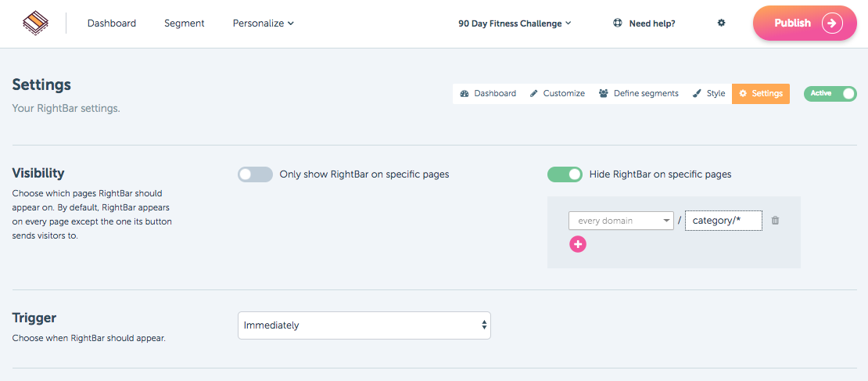Go to the Segment menu item
868x381 pixels.
point(185,23)
